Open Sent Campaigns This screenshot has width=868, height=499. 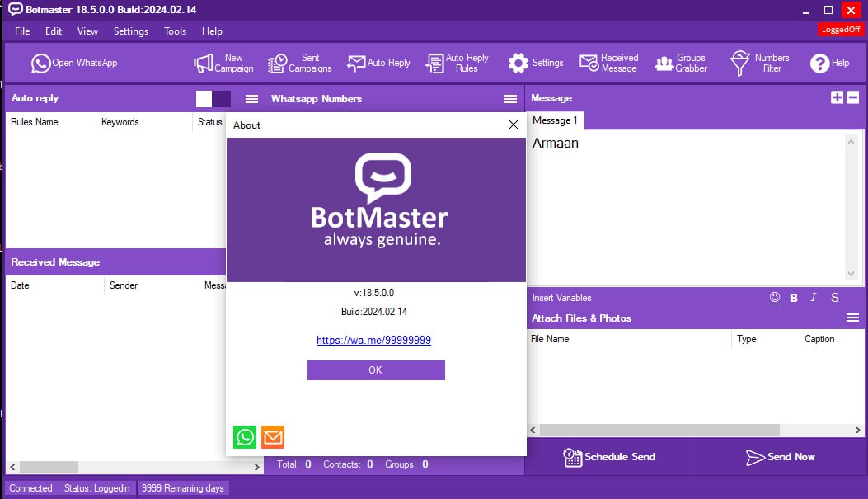click(x=299, y=64)
